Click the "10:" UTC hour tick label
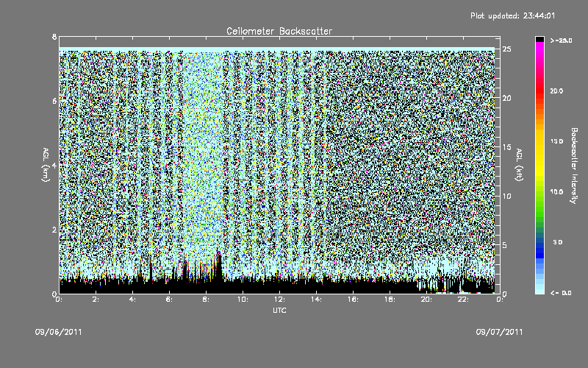Screen dimensions: 588x368 click(x=243, y=300)
